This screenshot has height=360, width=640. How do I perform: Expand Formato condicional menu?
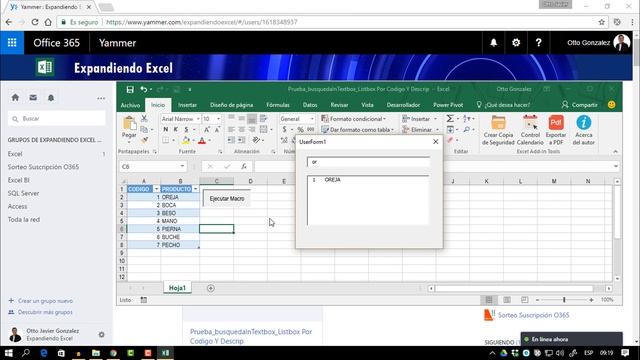(353, 119)
